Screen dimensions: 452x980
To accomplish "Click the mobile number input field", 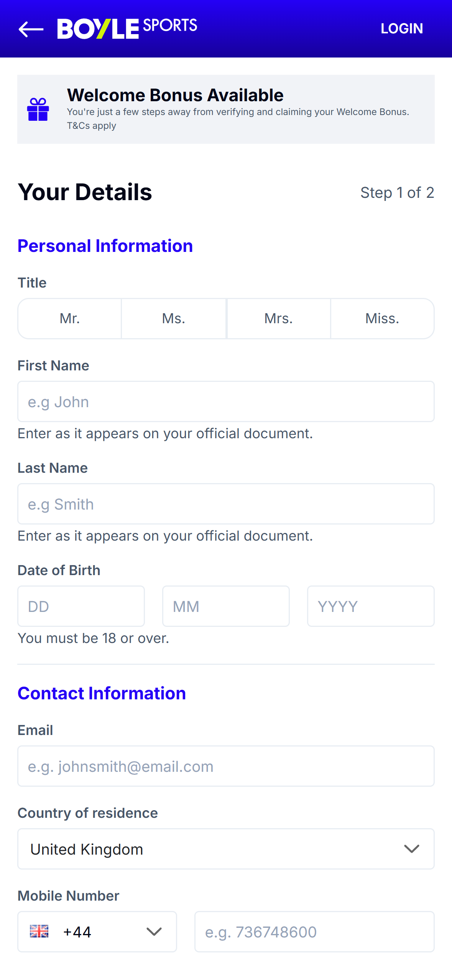I will [314, 932].
